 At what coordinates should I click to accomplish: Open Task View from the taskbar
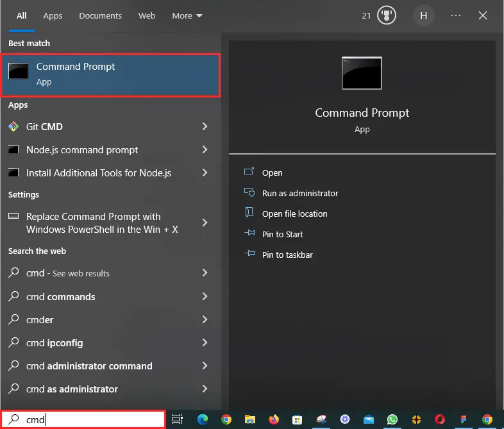point(178,419)
